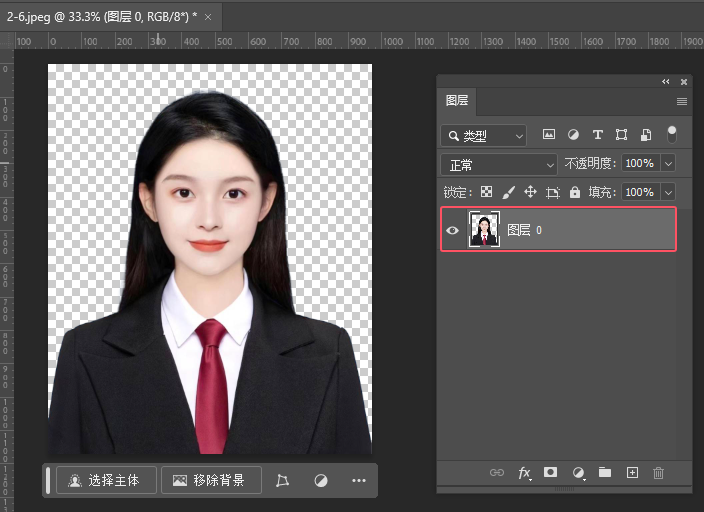The height and width of the screenshot is (512, 704).
Task: Create a new adjustment layer
Action: coord(578,473)
